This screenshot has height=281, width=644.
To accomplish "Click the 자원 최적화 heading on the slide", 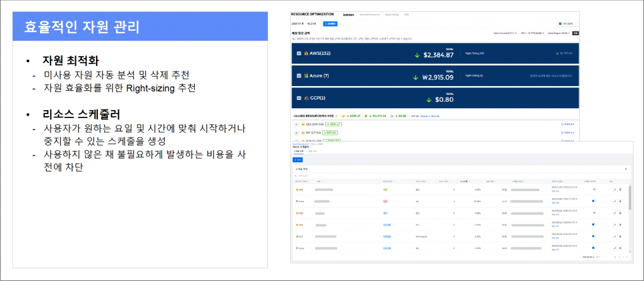I will 71,61.
